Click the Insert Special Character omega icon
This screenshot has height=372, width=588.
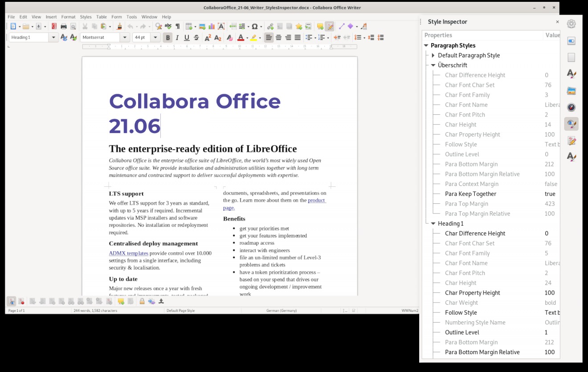[254, 26]
